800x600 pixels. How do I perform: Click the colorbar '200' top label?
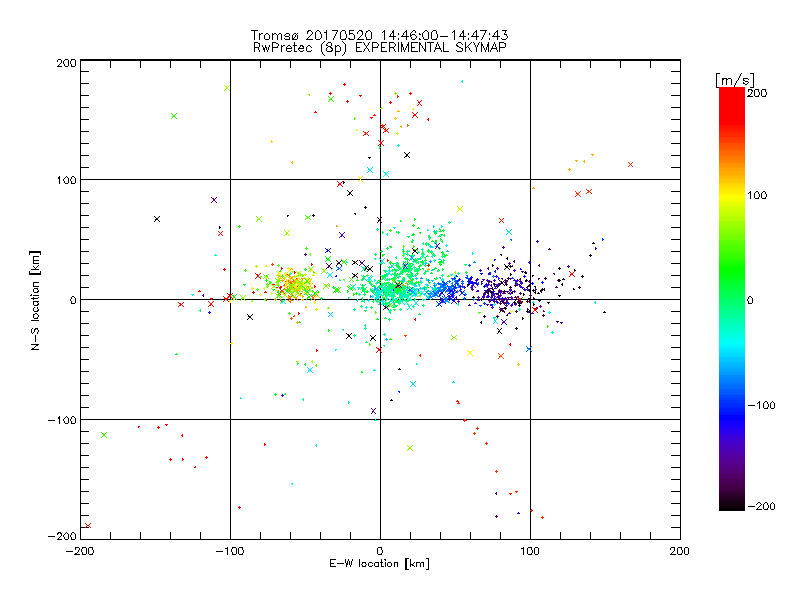click(x=757, y=93)
